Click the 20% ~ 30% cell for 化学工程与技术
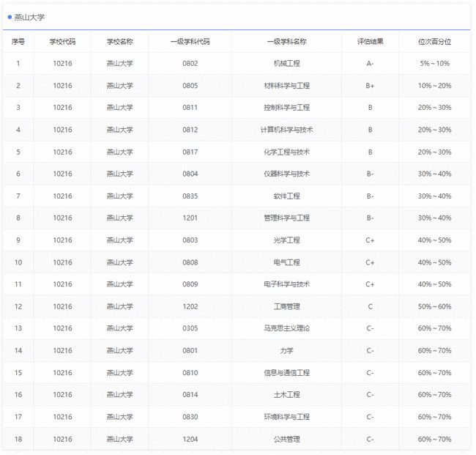The height and width of the screenshot is (455, 476). pos(435,152)
